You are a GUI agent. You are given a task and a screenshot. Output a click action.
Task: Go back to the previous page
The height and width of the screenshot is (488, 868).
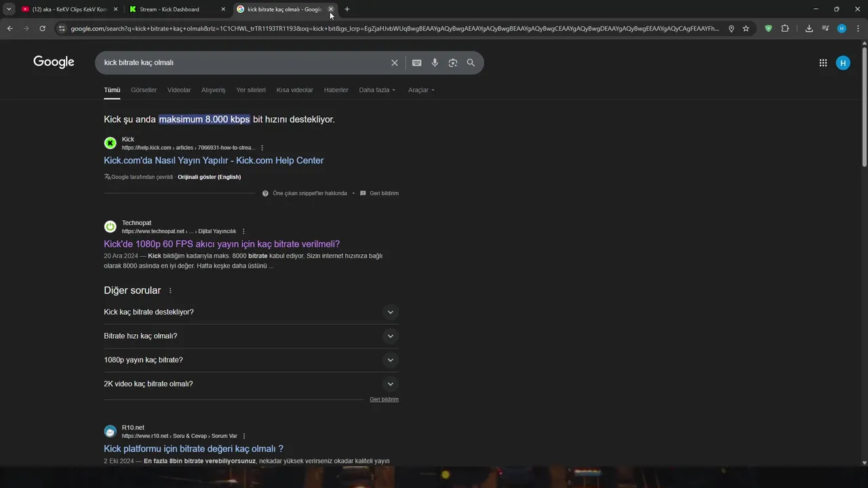point(9,28)
